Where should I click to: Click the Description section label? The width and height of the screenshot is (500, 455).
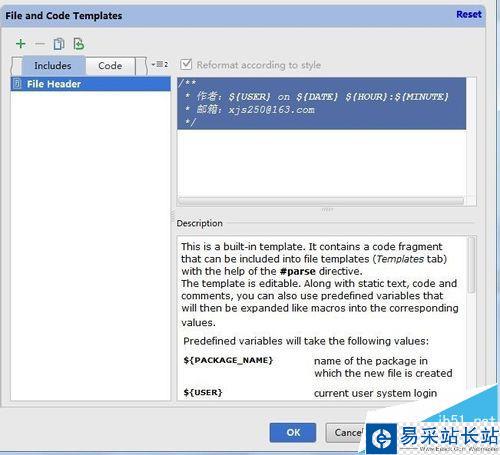coord(199,223)
